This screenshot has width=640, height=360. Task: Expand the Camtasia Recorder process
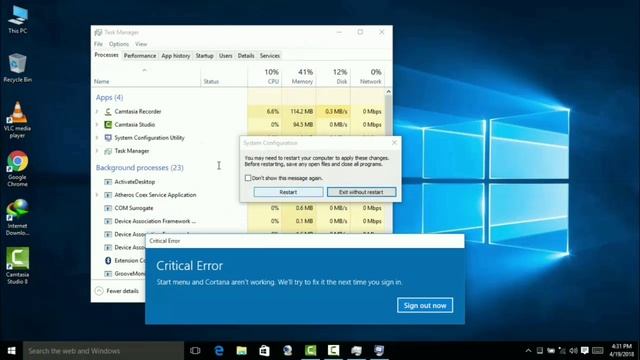97,111
